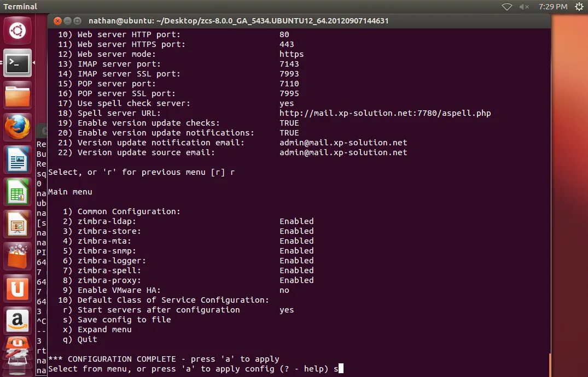Click 'Use spell check server:' yes value
The height and width of the screenshot is (377, 588).
287,103
